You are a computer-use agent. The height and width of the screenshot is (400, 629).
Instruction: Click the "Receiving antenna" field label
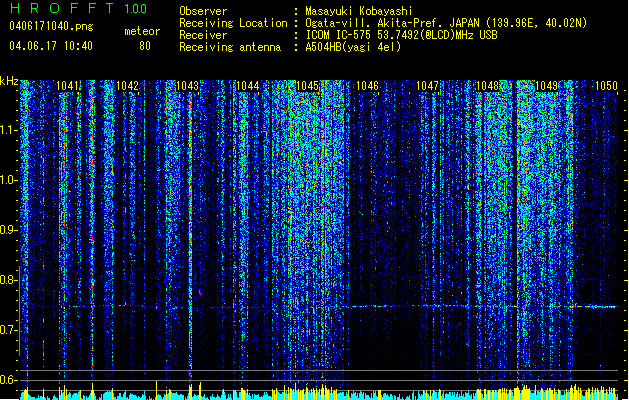(230, 47)
